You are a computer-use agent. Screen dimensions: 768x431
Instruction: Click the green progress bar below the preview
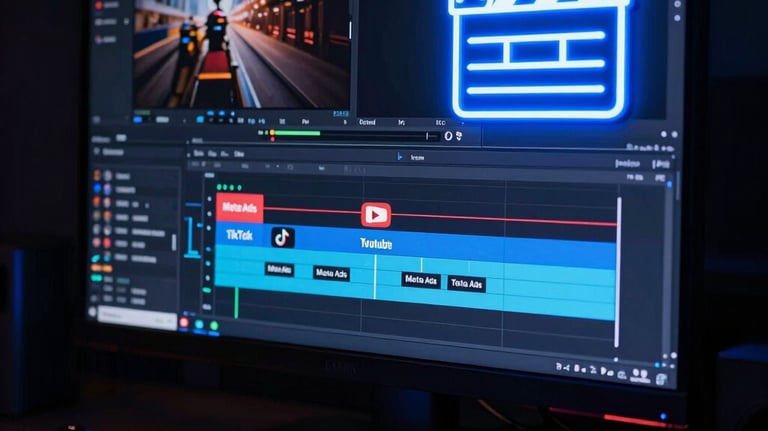pyautogui.click(x=297, y=133)
